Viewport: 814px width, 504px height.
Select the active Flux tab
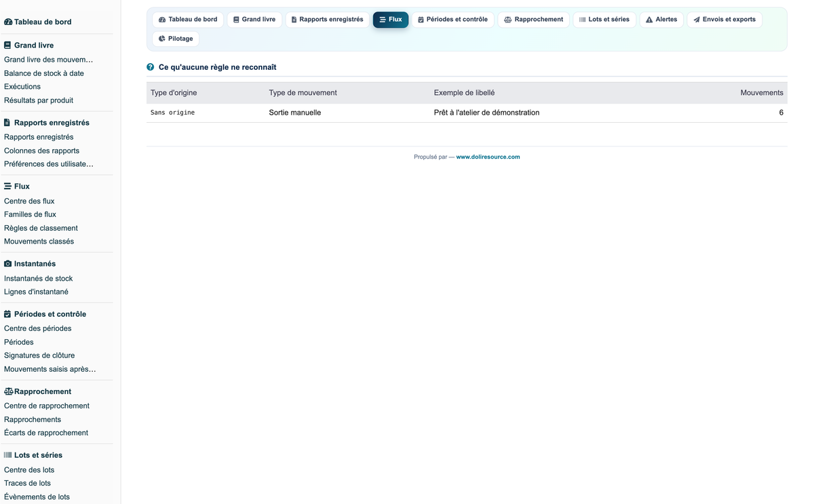click(391, 20)
